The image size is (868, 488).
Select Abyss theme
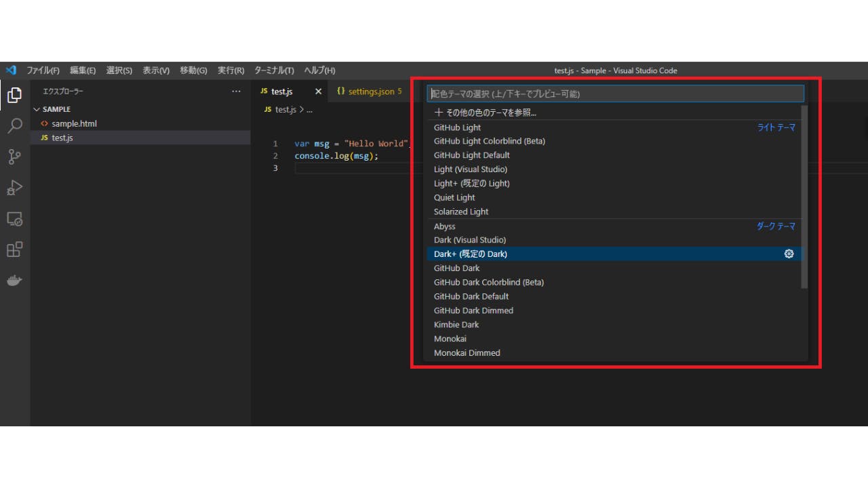coord(614,226)
